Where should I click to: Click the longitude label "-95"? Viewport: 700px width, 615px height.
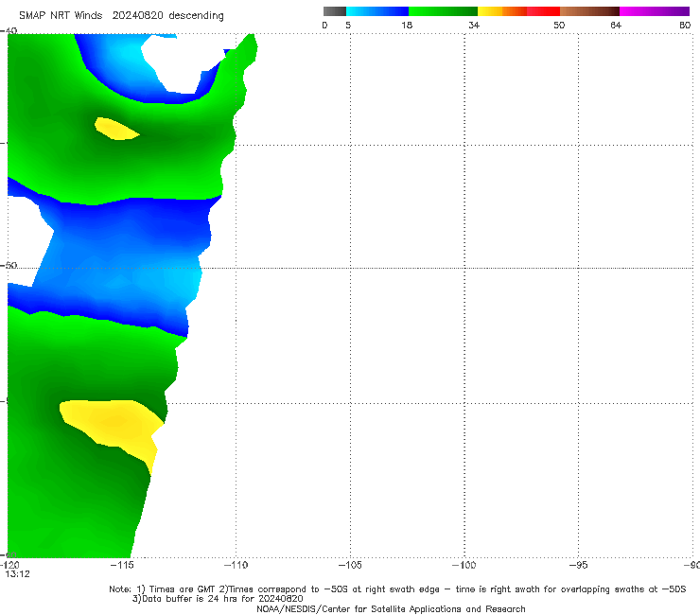point(578,566)
